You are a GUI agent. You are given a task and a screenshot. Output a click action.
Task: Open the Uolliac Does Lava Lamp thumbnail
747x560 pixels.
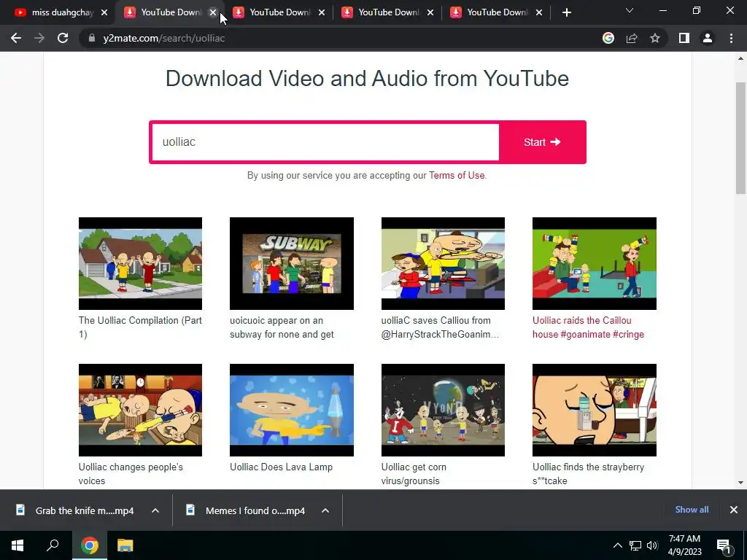coord(292,410)
